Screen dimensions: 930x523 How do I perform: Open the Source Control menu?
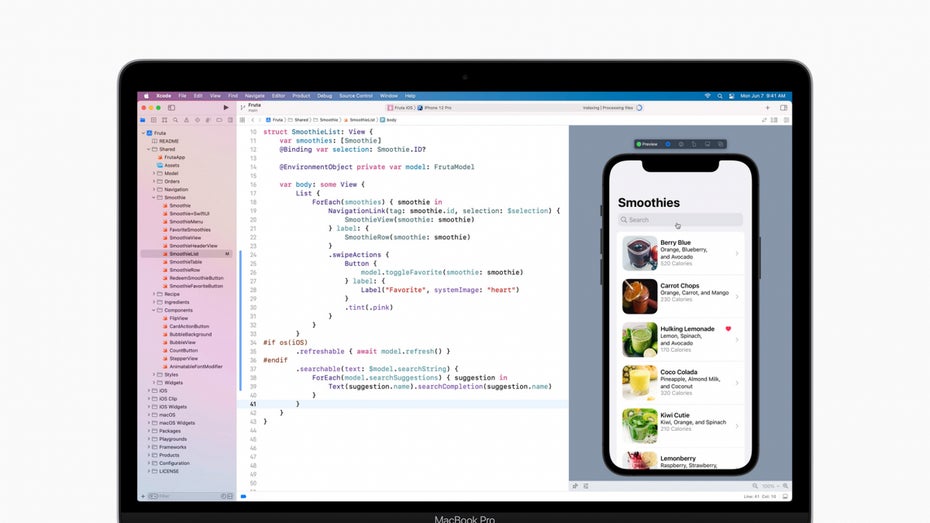click(356, 96)
